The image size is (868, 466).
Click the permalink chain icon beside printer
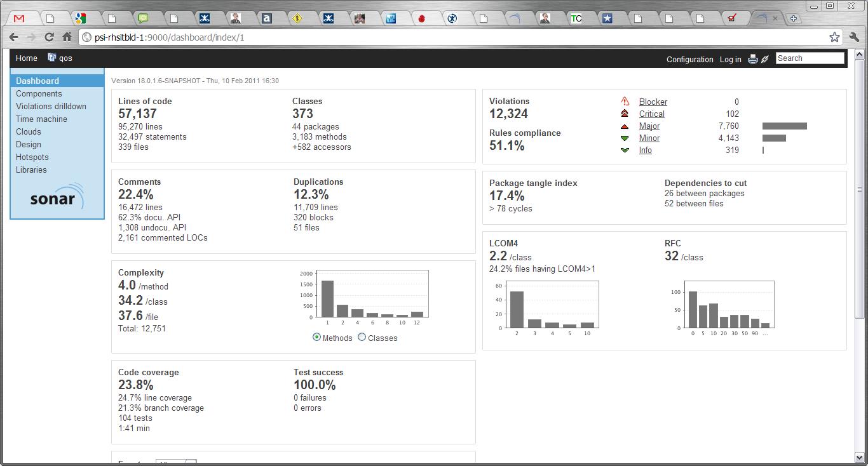(765, 58)
